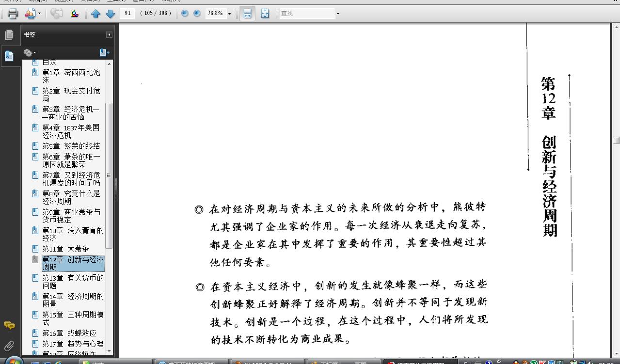Open bookmark 第13章 有关货币的问题
Screen dimensions: 620x364
(73, 282)
